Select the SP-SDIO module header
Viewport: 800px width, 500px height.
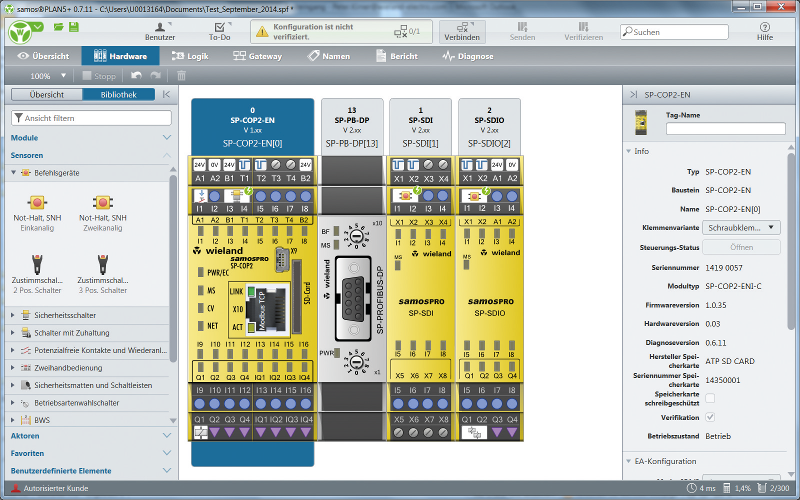tap(489, 127)
